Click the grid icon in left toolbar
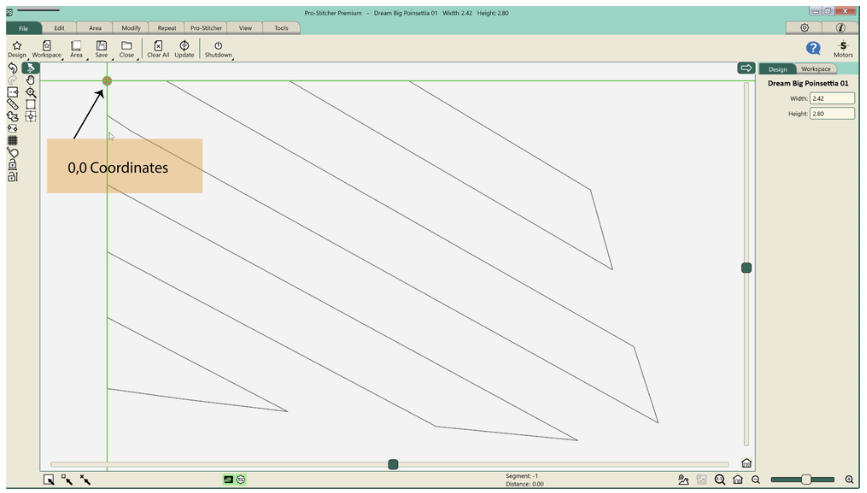867x493 pixels. pyautogui.click(x=13, y=140)
